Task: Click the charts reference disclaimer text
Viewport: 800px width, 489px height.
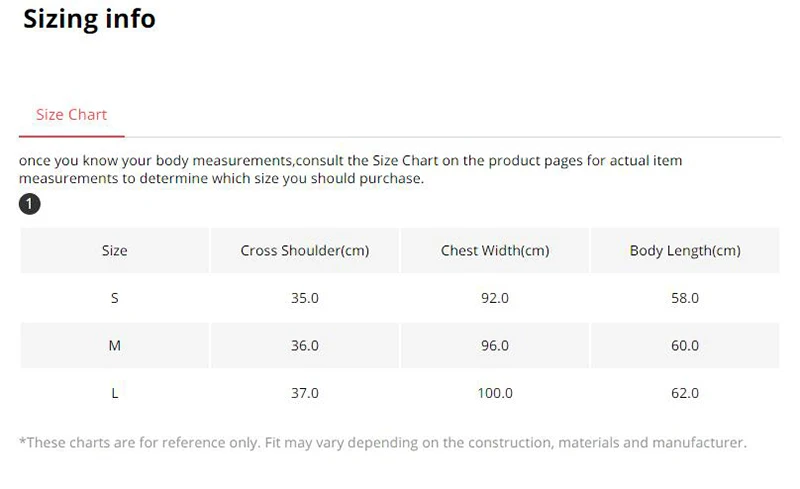Action: coord(383,443)
